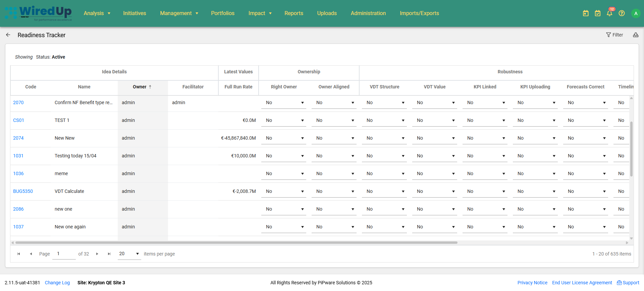Open the Support link
Screen dimensions: 644x291
point(628,283)
